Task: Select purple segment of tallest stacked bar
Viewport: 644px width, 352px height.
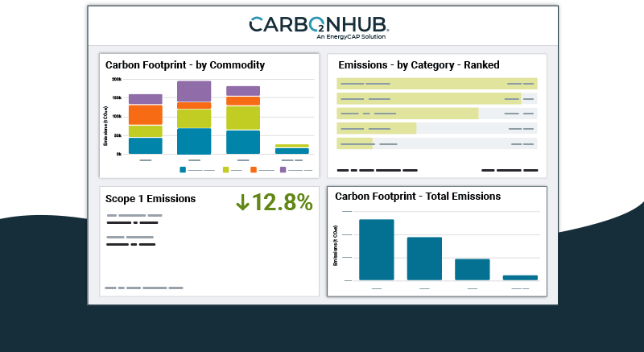Action: (x=194, y=91)
